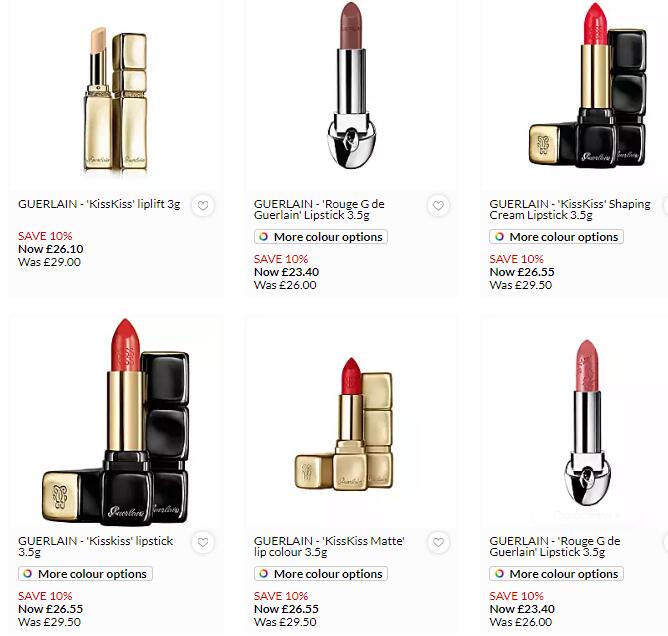Image resolution: width=668 pixels, height=636 pixels.
Task: View more colour options for 'KissKiss' Shaping Cream
Action: click(x=556, y=237)
